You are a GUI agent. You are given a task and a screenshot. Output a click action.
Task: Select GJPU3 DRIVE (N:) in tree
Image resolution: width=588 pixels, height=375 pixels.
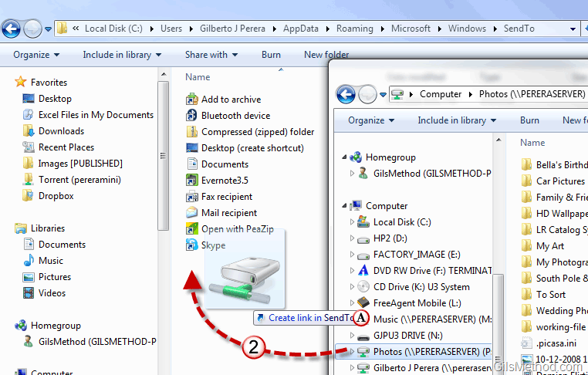(x=400, y=335)
